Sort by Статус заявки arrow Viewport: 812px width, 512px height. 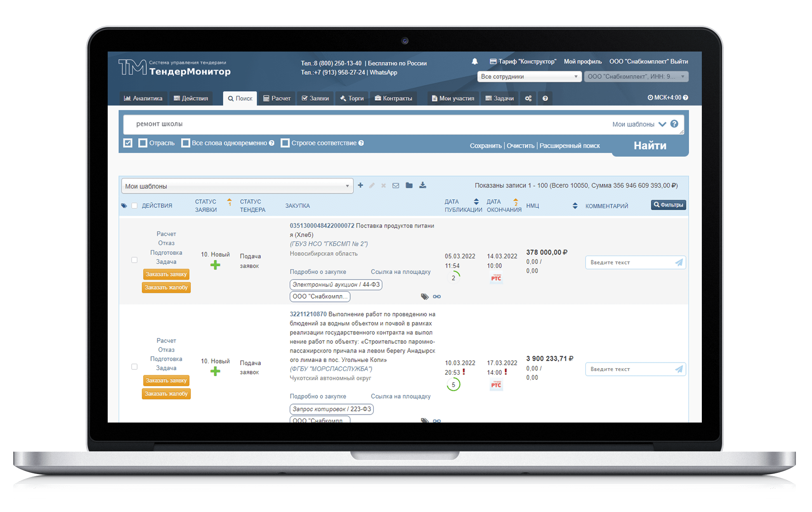[x=229, y=202]
